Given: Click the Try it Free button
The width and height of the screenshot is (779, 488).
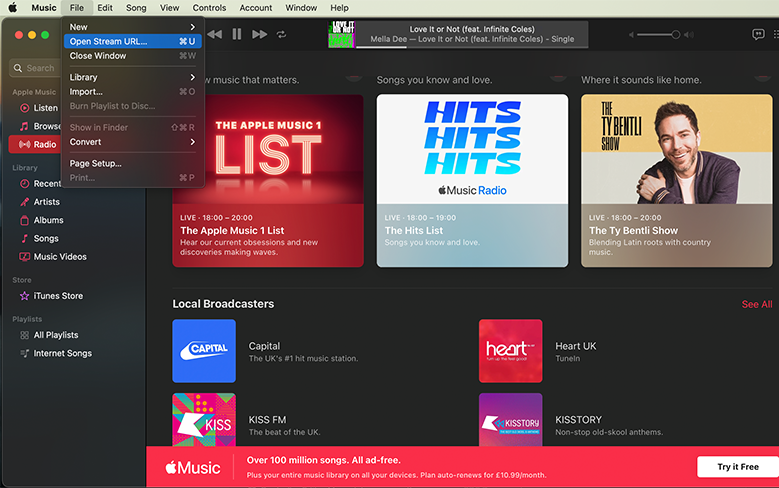Looking at the screenshot, I should (737, 467).
